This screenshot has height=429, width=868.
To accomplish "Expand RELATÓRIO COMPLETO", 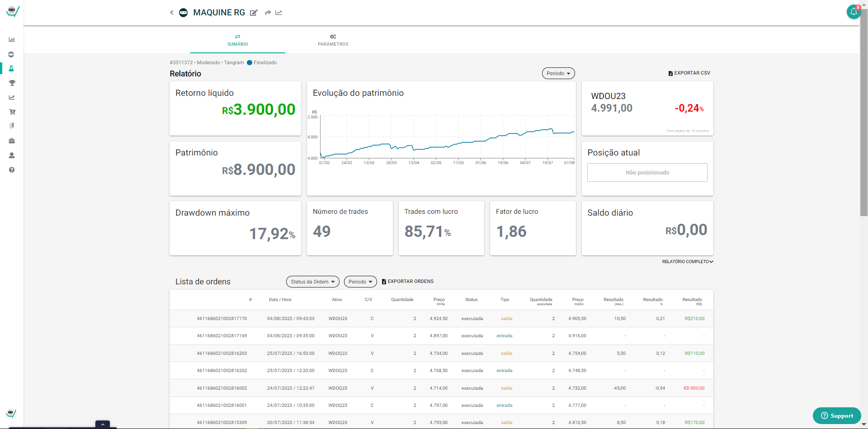I will [x=688, y=262].
